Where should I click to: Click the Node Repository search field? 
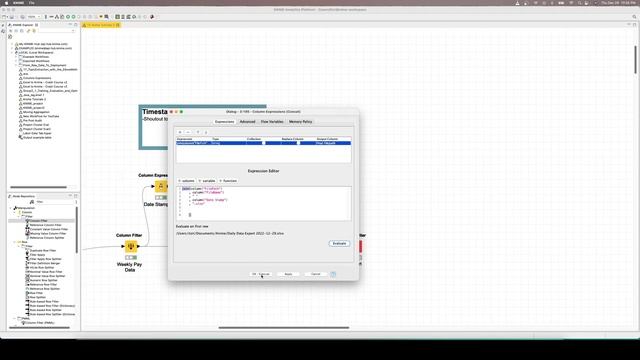pyautogui.click(x=55, y=202)
